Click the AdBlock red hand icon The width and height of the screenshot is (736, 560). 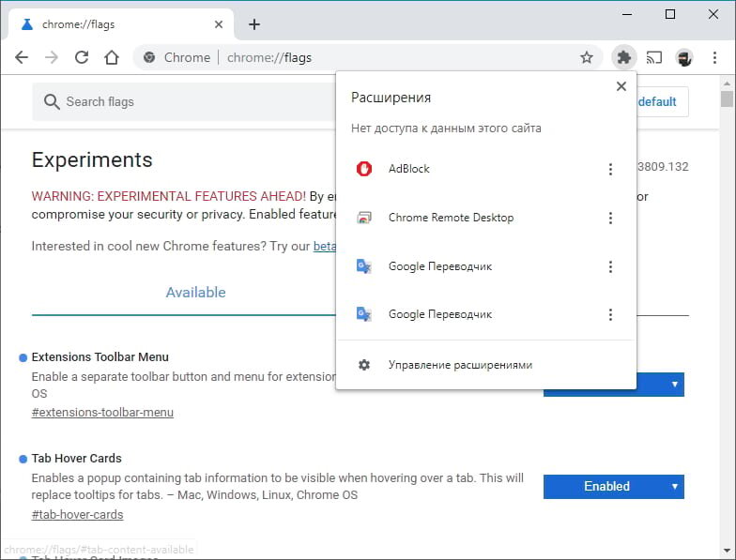pyautogui.click(x=364, y=169)
